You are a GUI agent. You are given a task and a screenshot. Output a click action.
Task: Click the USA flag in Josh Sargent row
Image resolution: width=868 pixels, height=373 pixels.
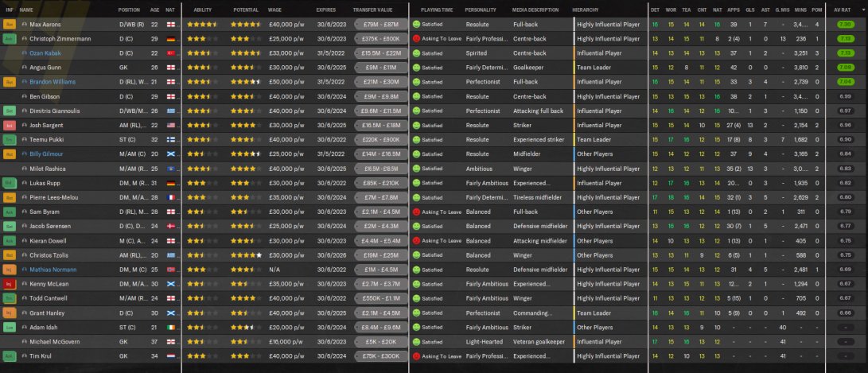[171, 125]
